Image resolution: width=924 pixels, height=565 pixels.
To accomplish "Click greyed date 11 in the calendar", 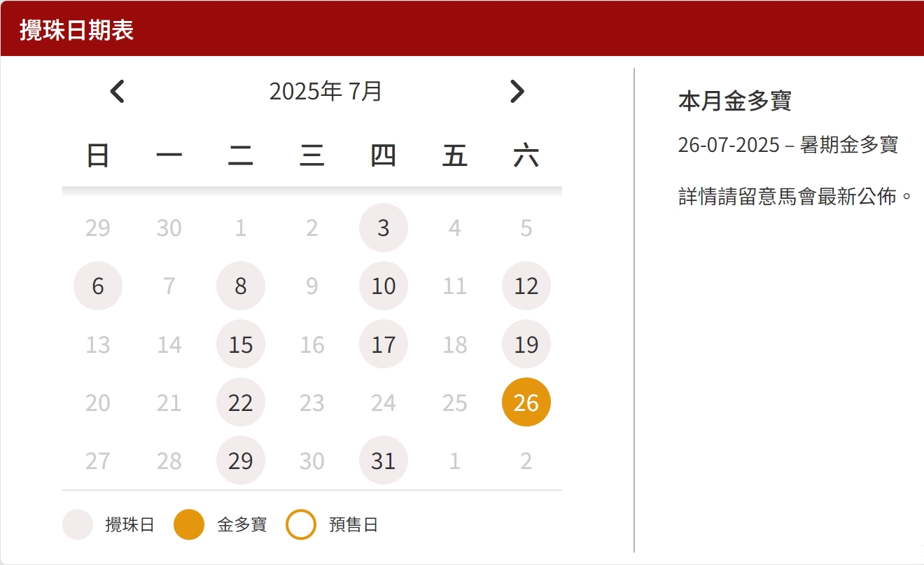I will click(455, 286).
